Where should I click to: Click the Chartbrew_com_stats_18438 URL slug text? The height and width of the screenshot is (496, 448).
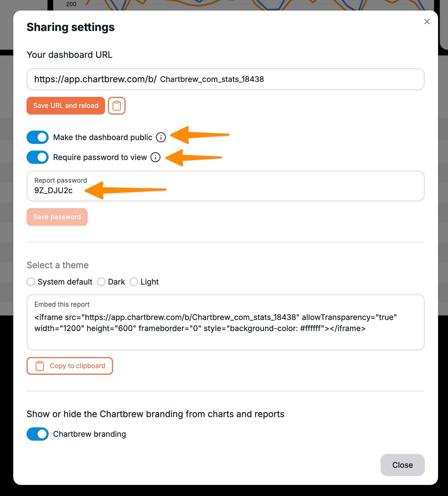pos(212,79)
